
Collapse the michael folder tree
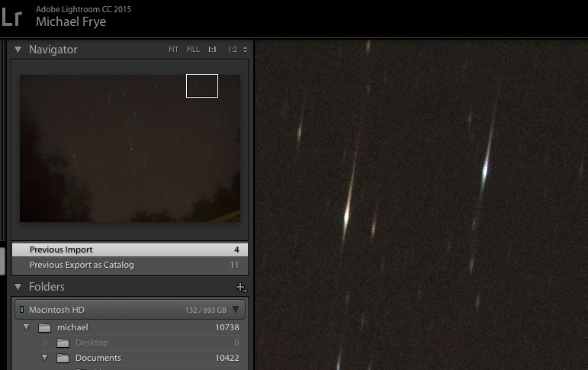27,327
